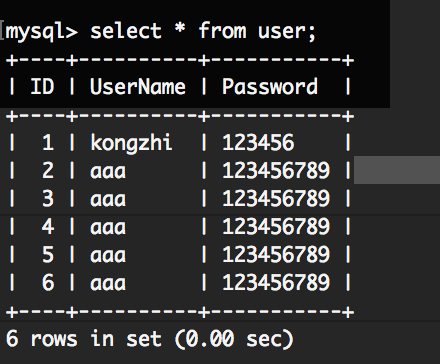Screen dimensions: 440x364
Task: Click the gray highlighted block beside row 2
Action: click(397, 170)
